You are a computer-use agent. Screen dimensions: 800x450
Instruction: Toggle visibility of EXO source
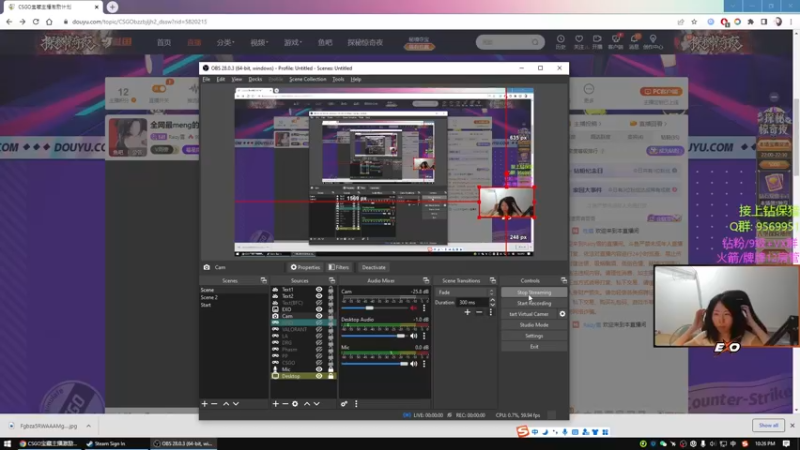[x=319, y=309]
